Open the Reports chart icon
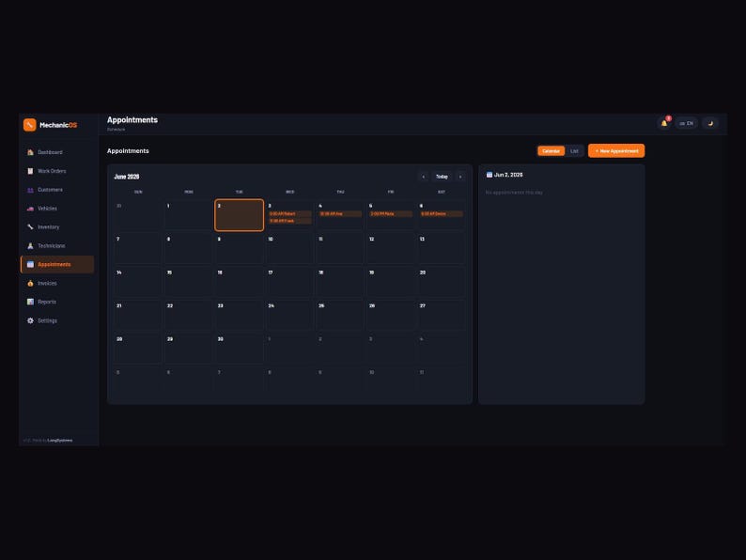The image size is (746, 560). point(30,302)
